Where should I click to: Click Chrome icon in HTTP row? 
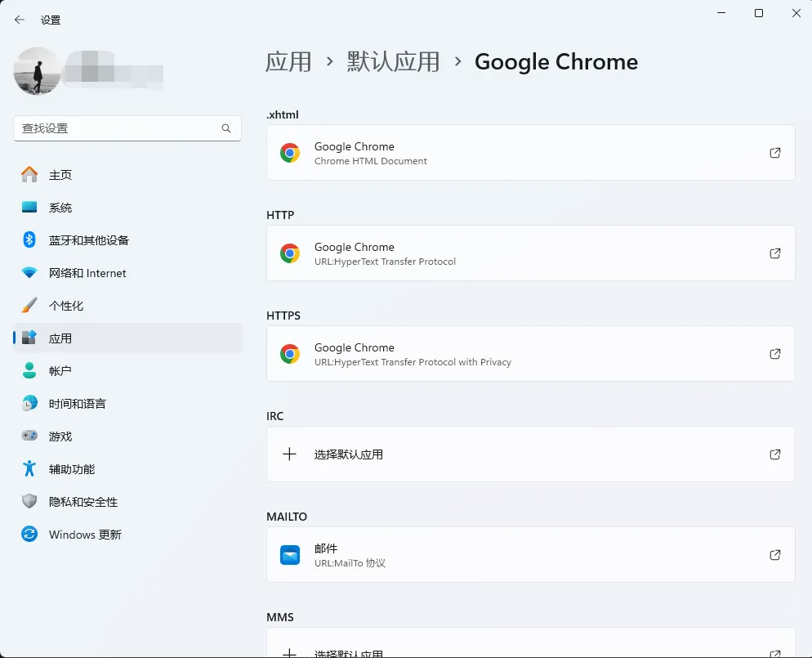tap(290, 253)
